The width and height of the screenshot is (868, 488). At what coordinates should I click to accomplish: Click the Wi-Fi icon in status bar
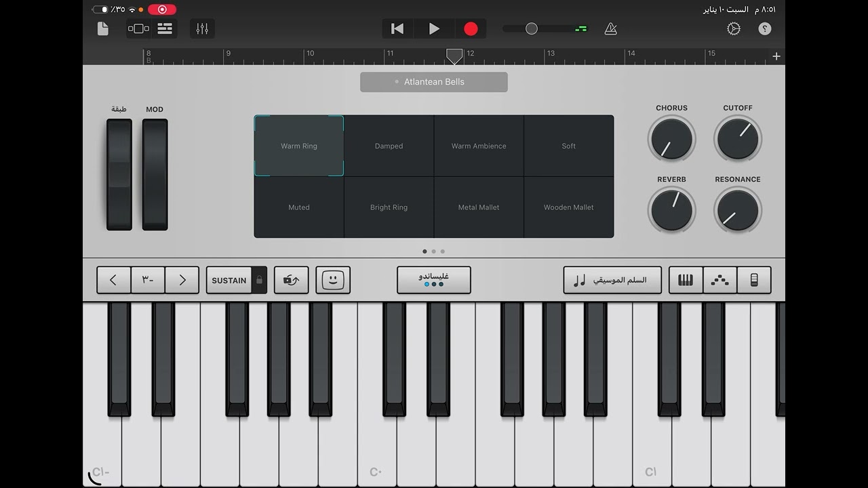(x=132, y=9)
